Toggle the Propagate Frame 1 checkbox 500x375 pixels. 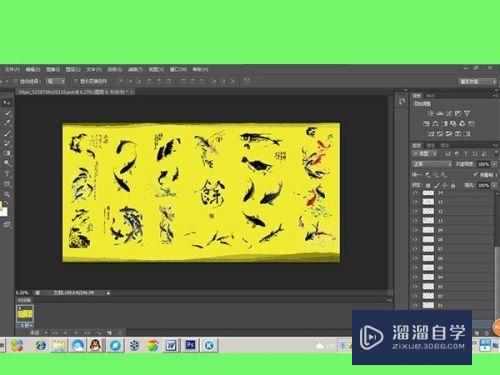click(476, 174)
